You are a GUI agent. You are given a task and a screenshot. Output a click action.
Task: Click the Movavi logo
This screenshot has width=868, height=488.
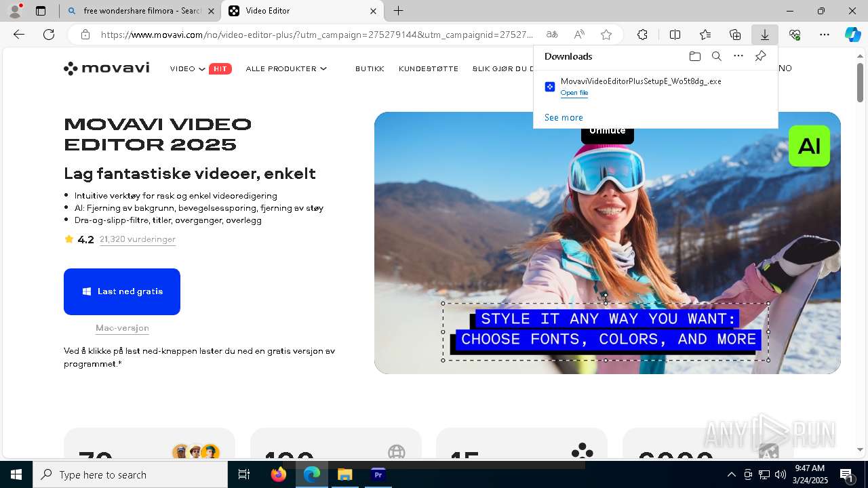click(x=106, y=68)
